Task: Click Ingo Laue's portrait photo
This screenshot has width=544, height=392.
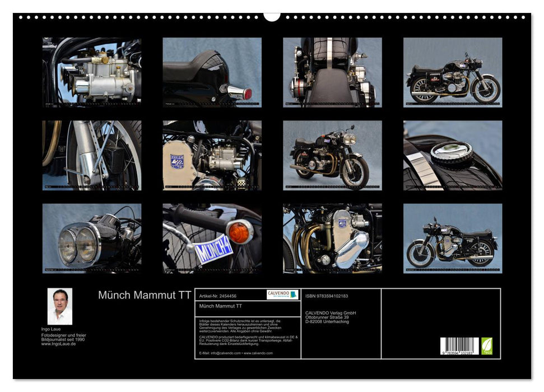Action: tap(60, 306)
